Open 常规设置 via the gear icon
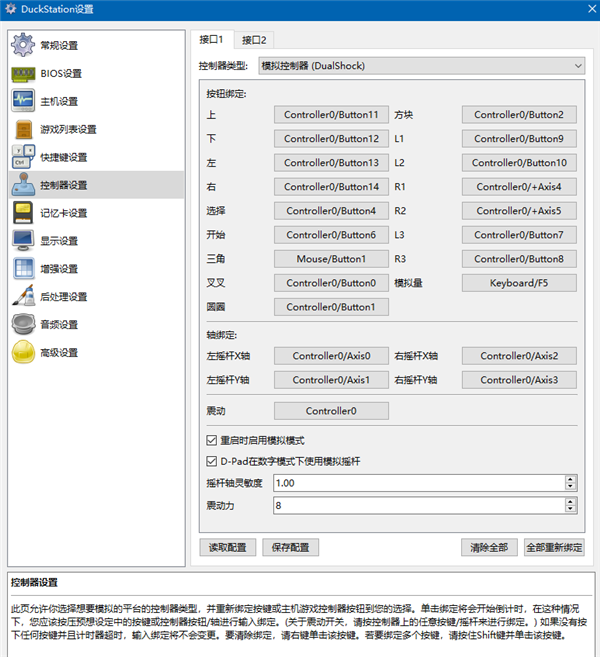600x657 pixels. click(x=23, y=45)
